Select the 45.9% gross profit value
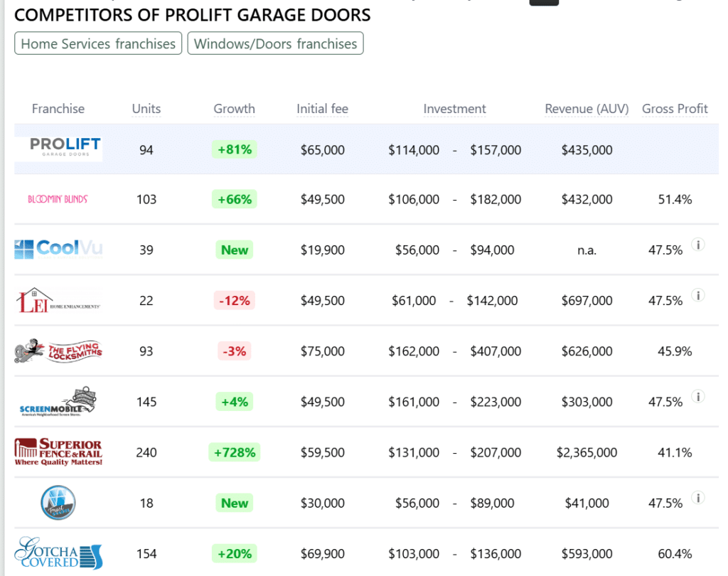This screenshot has width=728, height=576. coord(675,351)
